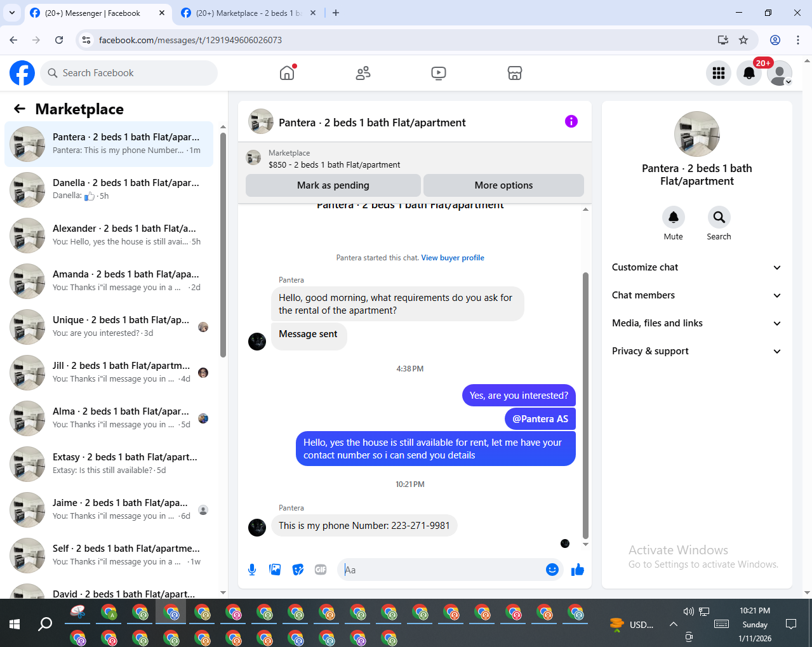Open the Windows Start menu
The image size is (812, 647).
pyautogui.click(x=15, y=624)
